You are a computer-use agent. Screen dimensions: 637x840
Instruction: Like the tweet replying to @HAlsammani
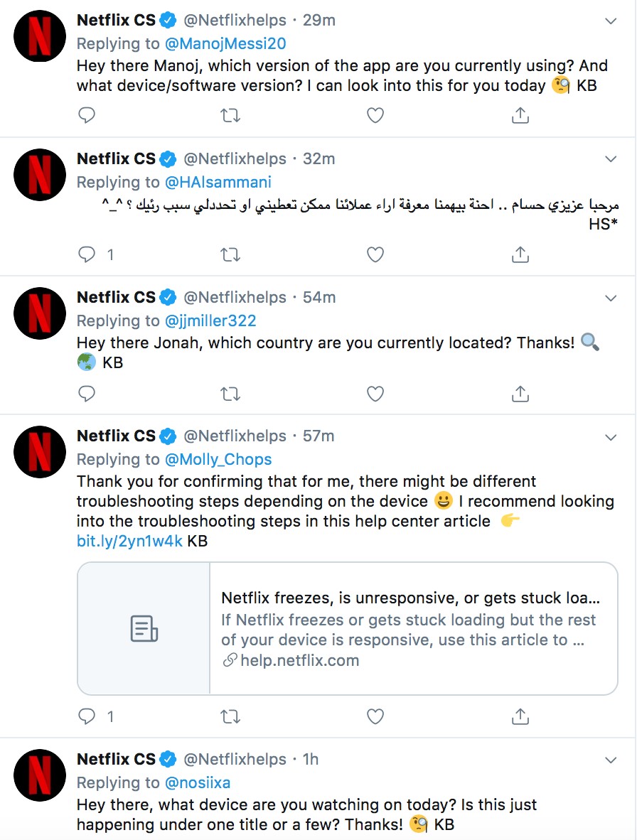[x=375, y=254]
